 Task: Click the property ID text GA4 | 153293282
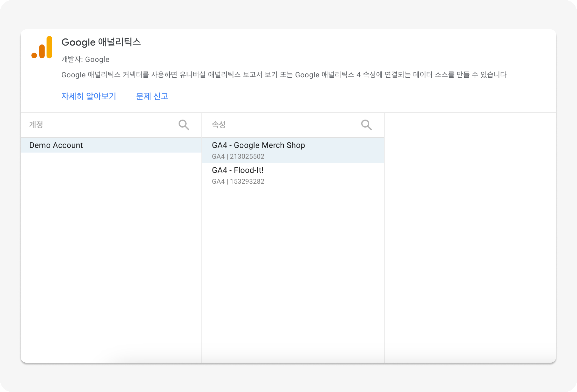[x=238, y=182]
